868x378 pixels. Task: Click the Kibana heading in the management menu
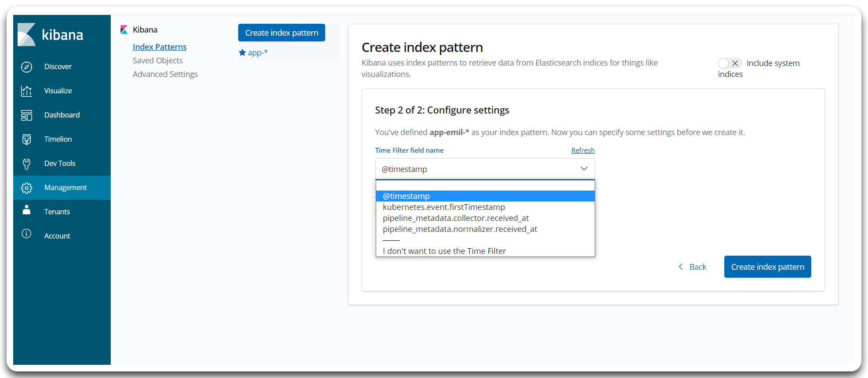pyautogui.click(x=145, y=30)
